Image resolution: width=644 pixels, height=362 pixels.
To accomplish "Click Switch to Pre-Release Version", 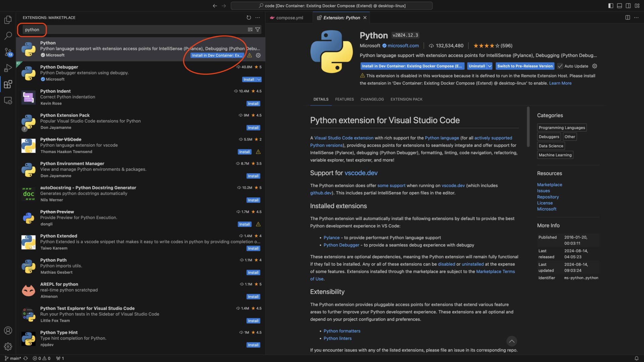I will [x=525, y=66].
